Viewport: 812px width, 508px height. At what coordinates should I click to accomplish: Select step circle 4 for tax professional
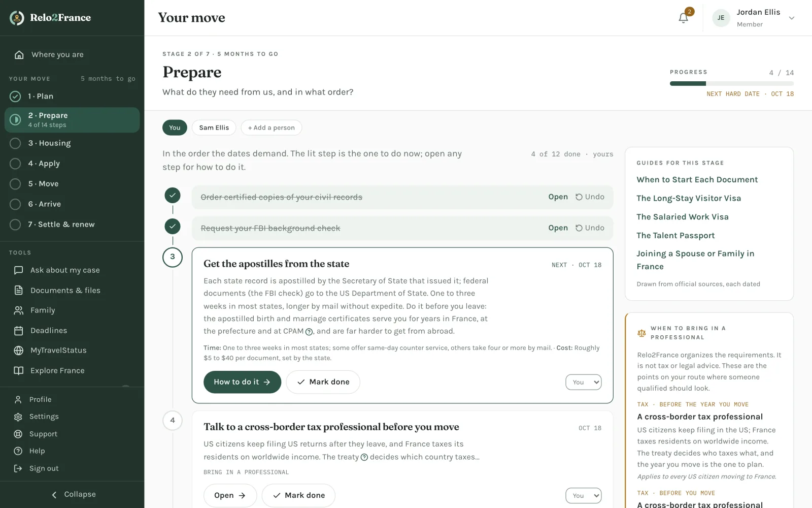[173, 421]
